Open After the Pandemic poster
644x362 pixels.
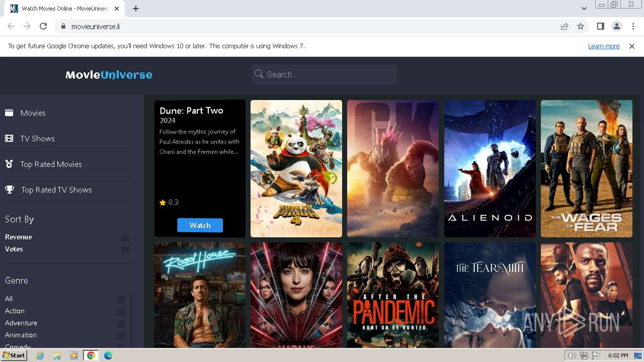[x=393, y=295]
